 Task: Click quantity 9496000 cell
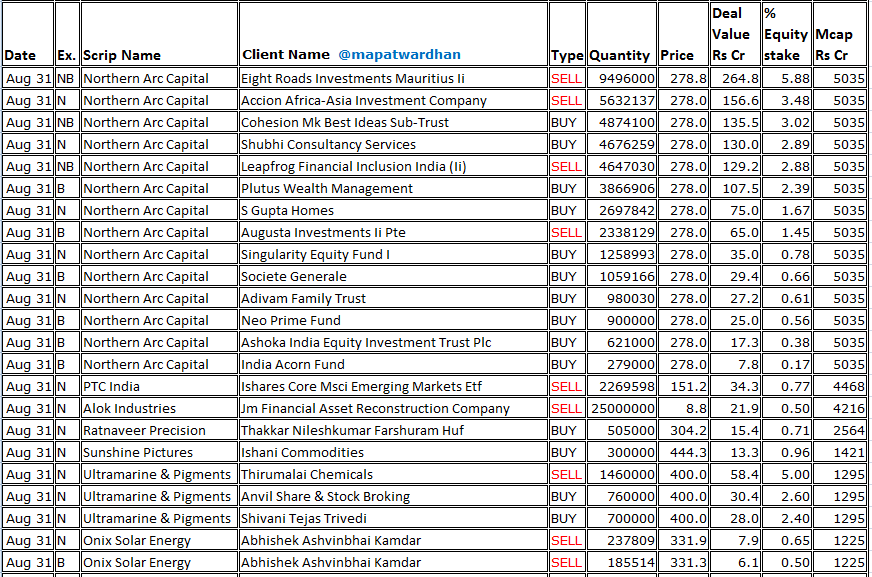point(622,78)
